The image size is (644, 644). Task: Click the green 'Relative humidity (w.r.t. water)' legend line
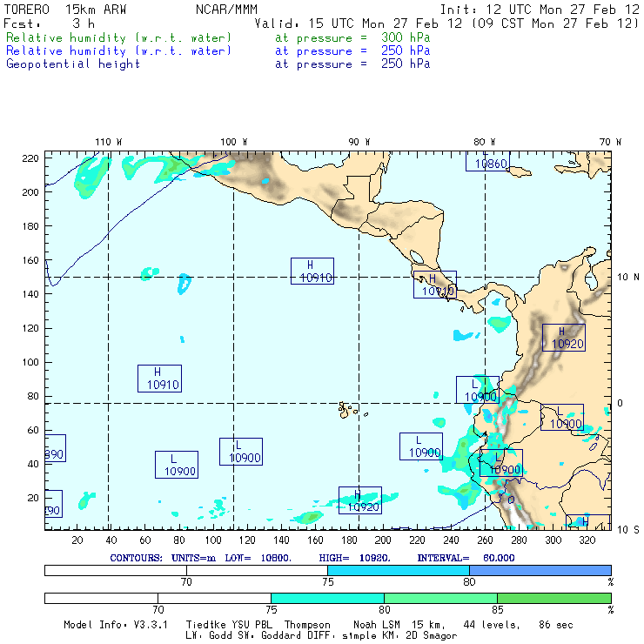tap(118, 37)
